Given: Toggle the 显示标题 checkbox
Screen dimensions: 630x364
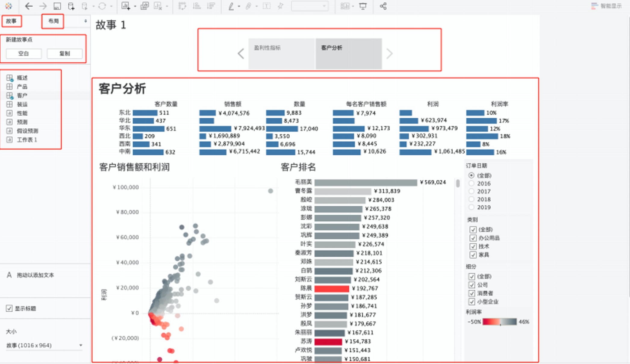Looking at the screenshot, I should point(9,308).
